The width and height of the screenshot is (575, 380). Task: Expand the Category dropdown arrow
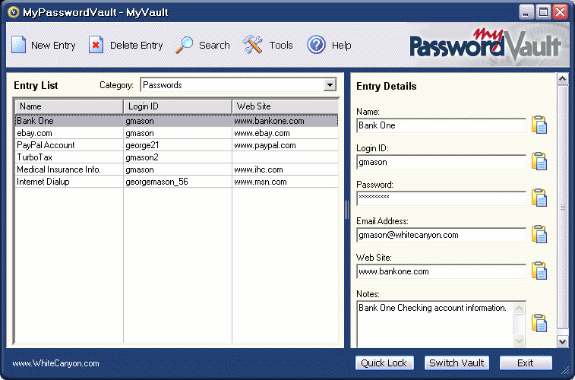click(330, 85)
